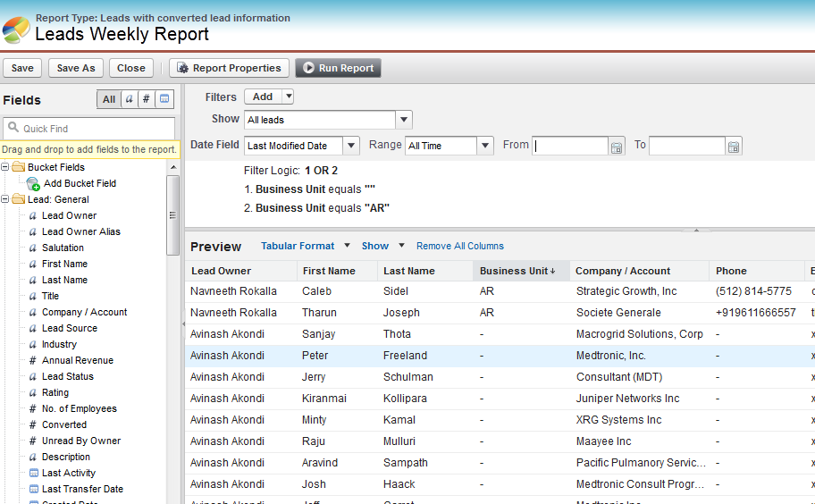Filter fields by number type icon
Screen dimensions: 815x504
point(147,99)
